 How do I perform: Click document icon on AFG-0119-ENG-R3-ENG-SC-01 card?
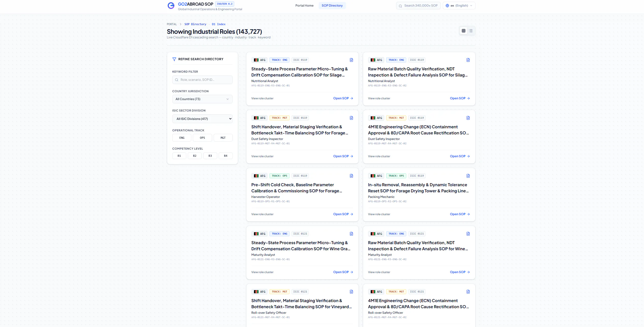(351, 60)
